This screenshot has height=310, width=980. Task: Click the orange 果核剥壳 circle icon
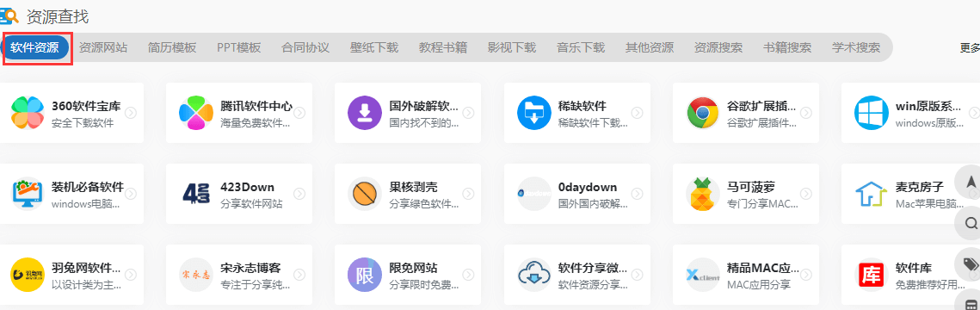point(364,194)
